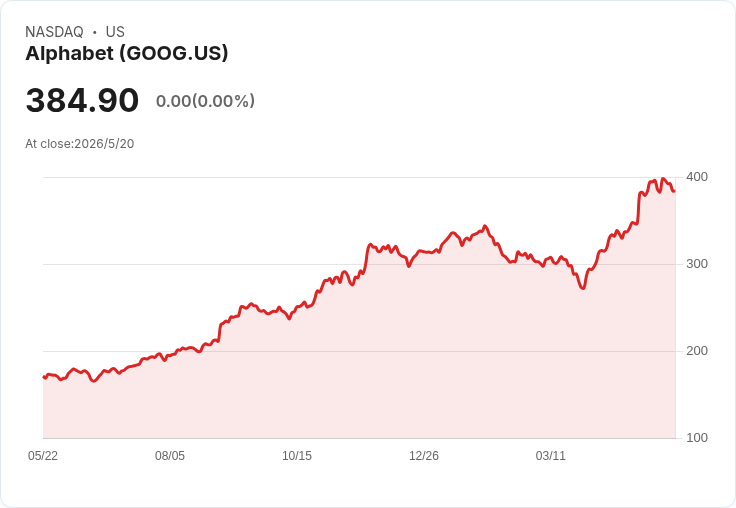Screen dimensions: 736x508
Task: Click the 400 price axis label
Action: point(697,177)
